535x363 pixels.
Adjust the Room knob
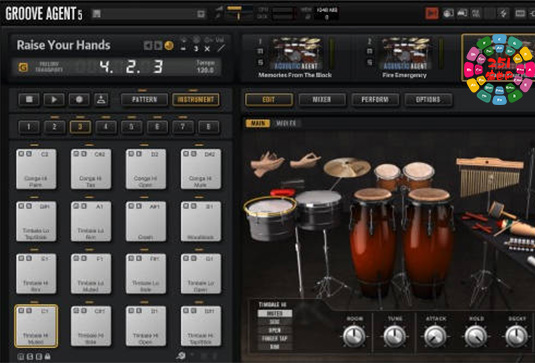coord(354,336)
